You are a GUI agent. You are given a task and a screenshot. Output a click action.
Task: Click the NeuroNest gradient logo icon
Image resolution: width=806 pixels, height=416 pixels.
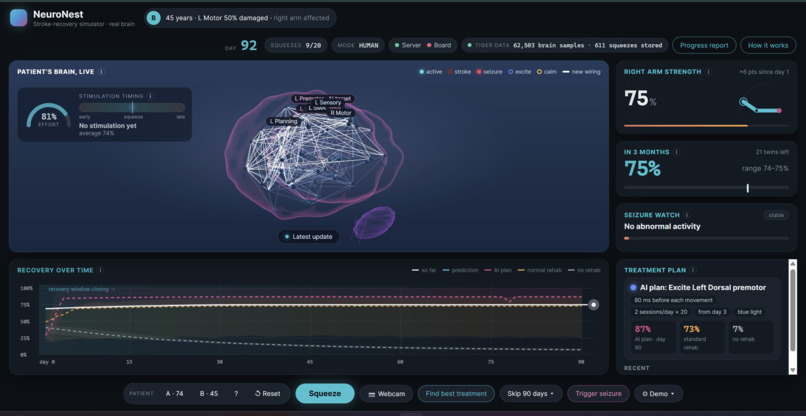pos(19,17)
